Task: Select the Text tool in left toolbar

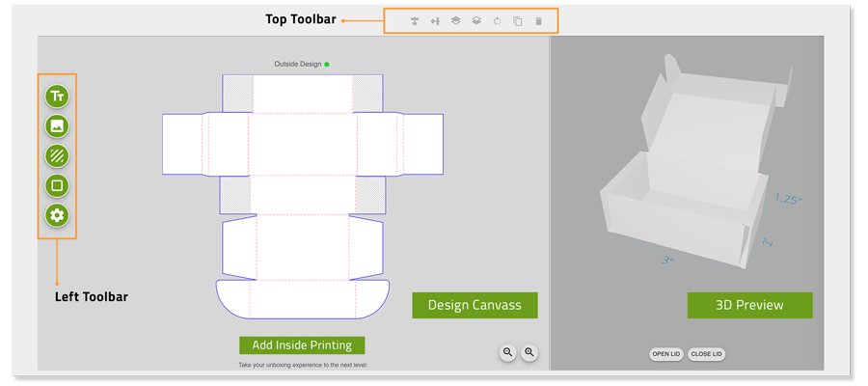Action: point(57,96)
